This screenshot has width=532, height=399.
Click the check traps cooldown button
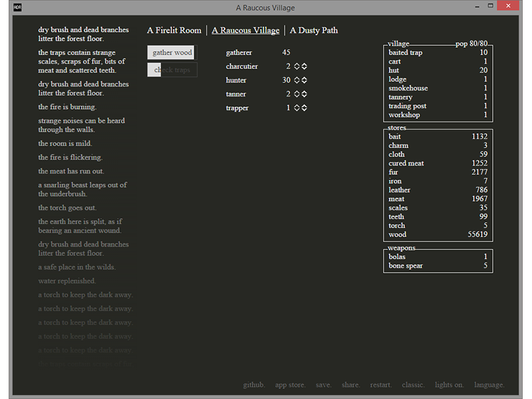[172, 70]
